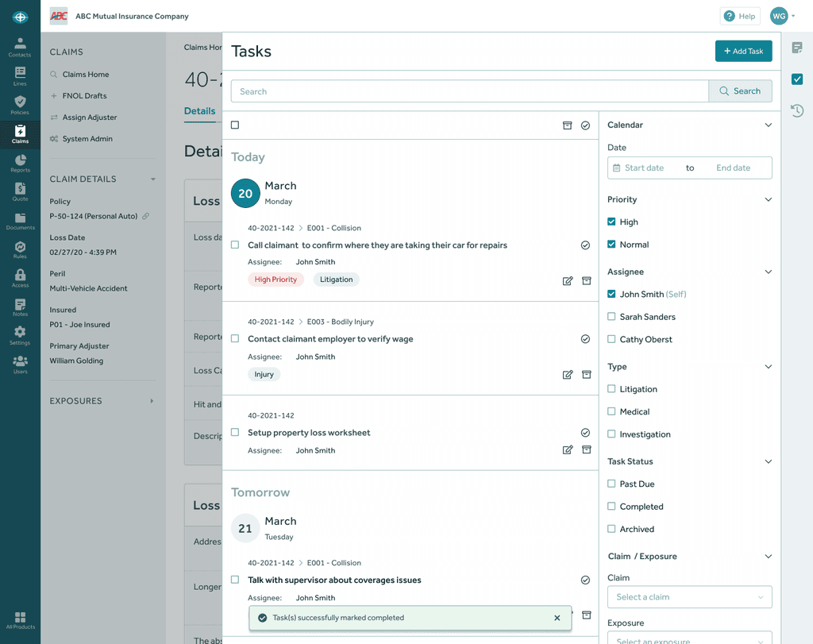This screenshot has width=813, height=644.
Task: Select 'Call claimant to confirm' task checkbox
Action: 235,245
